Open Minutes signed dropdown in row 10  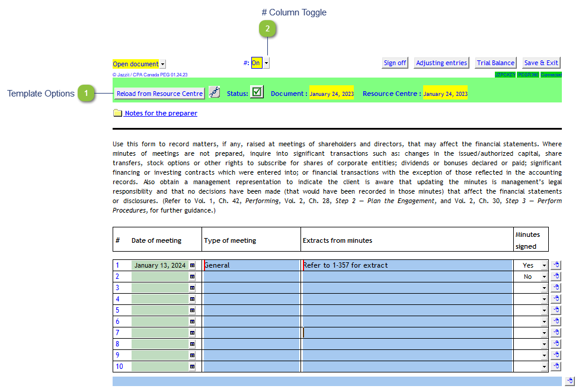[544, 367]
